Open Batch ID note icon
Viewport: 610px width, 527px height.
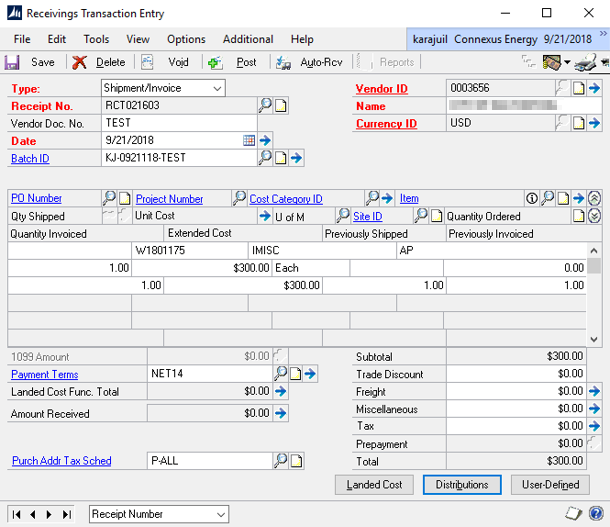tap(281, 158)
